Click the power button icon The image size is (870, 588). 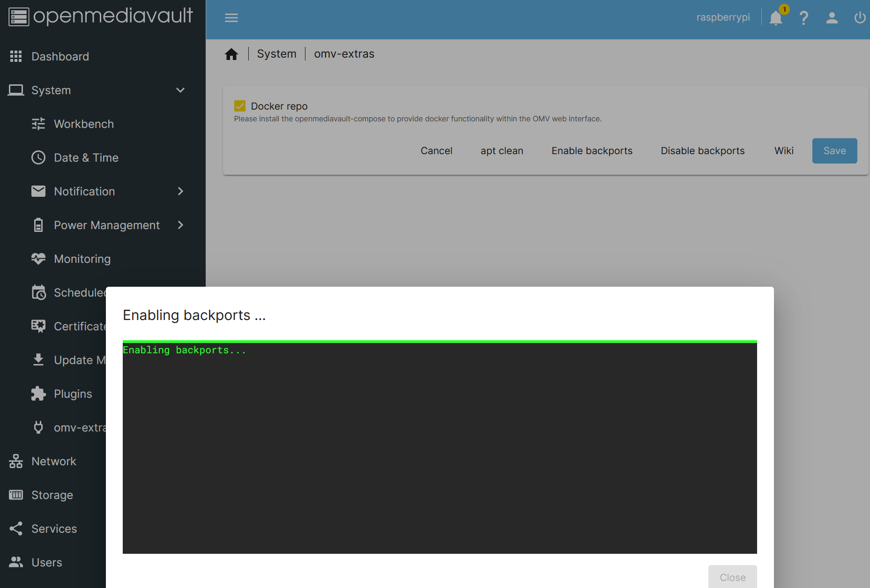[860, 18]
